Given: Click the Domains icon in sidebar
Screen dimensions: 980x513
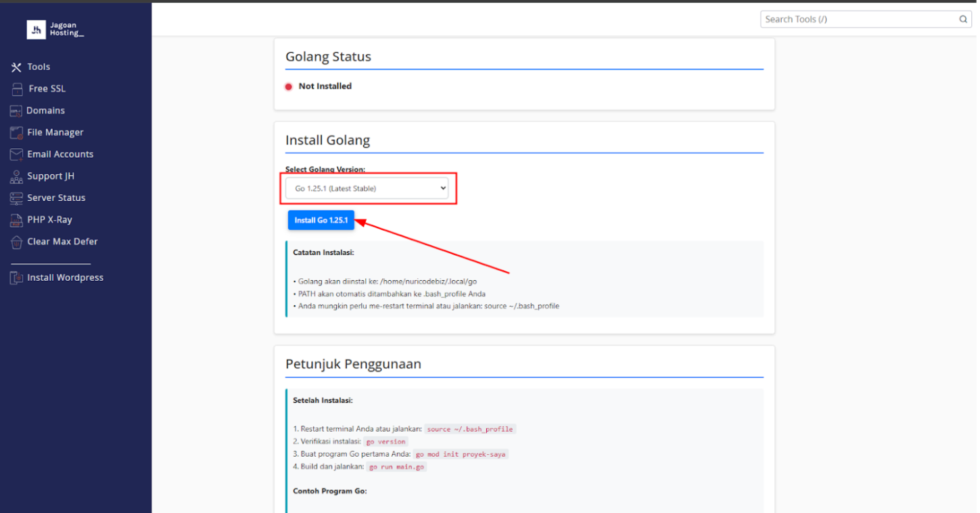Looking at the screenshot, I should (16, 111).
